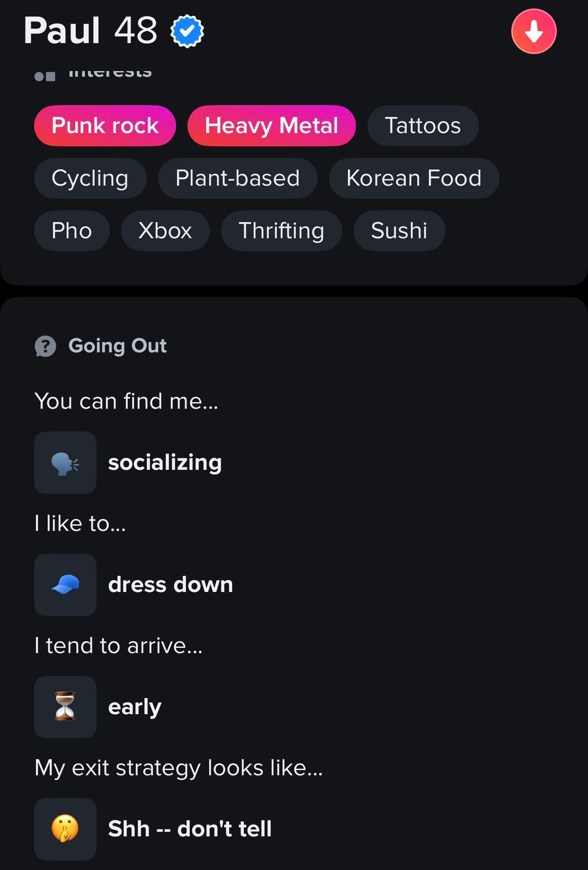Tap the hourglass early icon
Screen dimensions: 588x870
pos(65,707)
